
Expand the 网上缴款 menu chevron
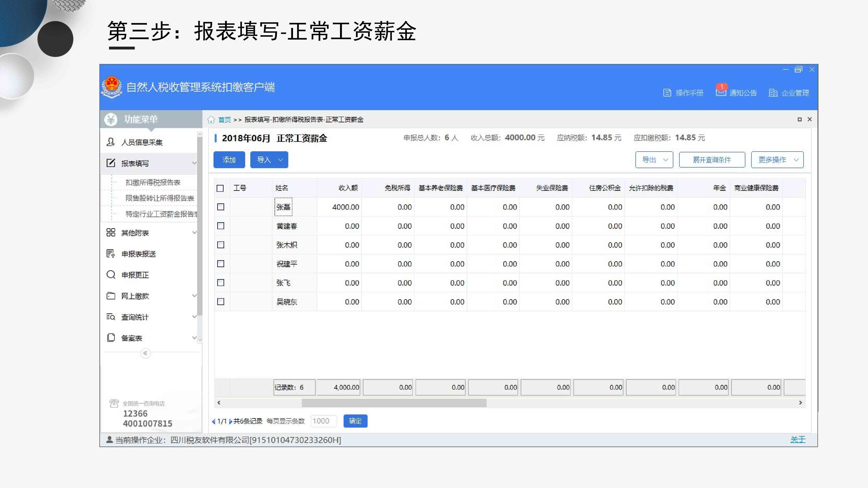(194, 295)
